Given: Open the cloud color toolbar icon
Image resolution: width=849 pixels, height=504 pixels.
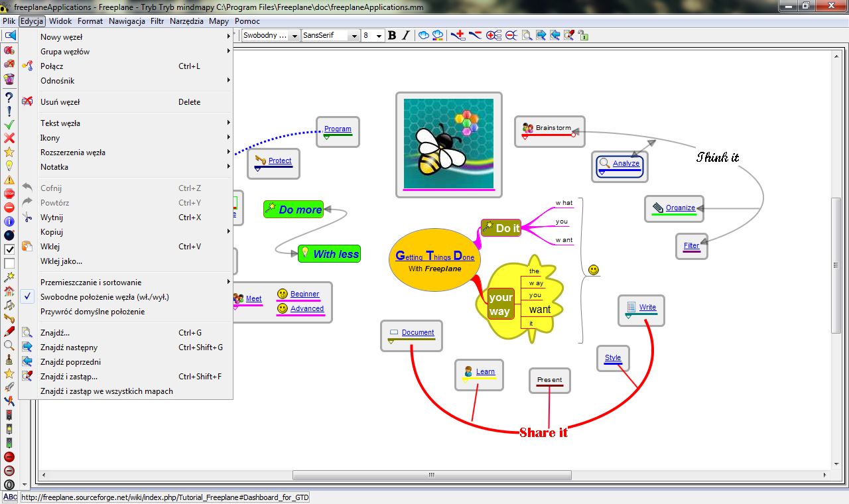Looking at the screenshot, I should [x=438, y=35].
